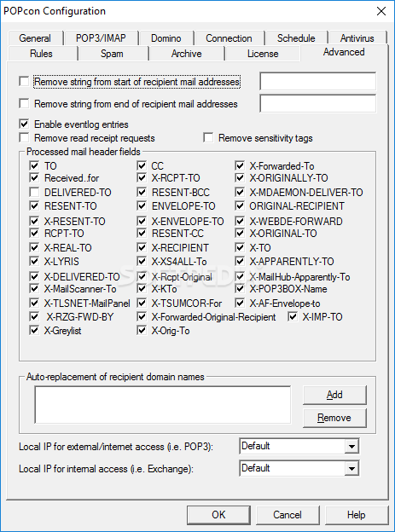Toggle the RCPT-TO checkbox
Image resolution: width=395 pixels, height=532 pixels.
[34, 233]
